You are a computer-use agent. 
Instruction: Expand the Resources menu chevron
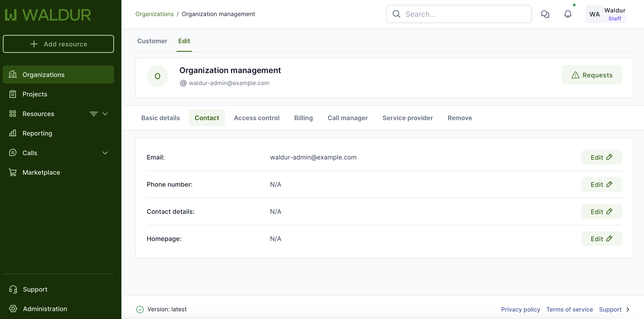click(x=105, y=114)
